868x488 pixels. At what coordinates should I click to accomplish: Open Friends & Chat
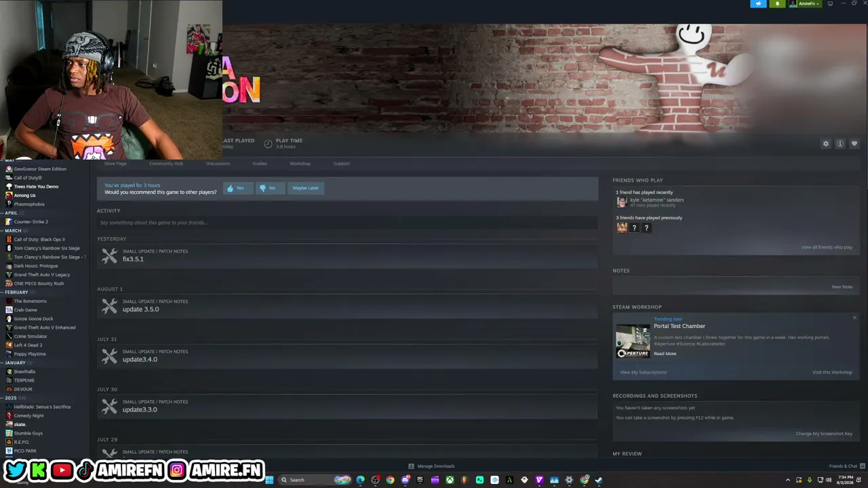846,466
